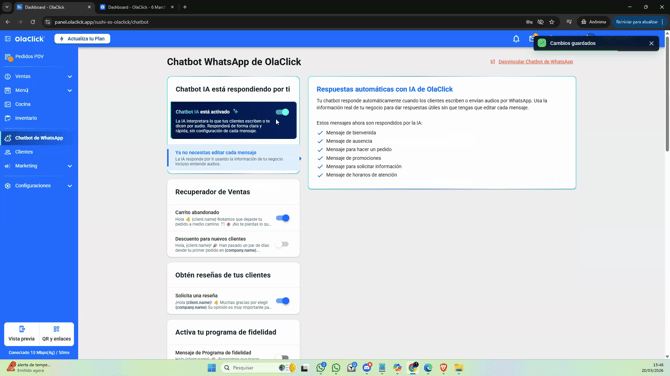Click the OlaClick logo in sidebar
Viewport: 670px width, 376px height.
coord(29,39)
